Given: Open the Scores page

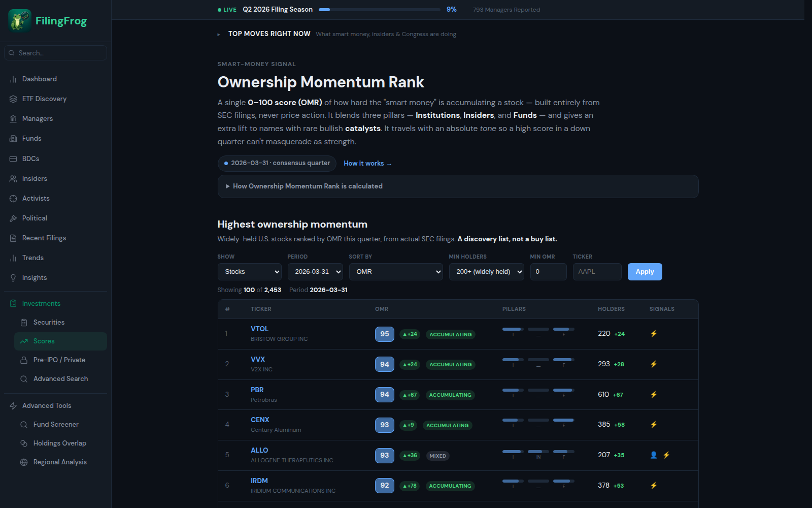Looking at the screenshot, I should 60,341.
